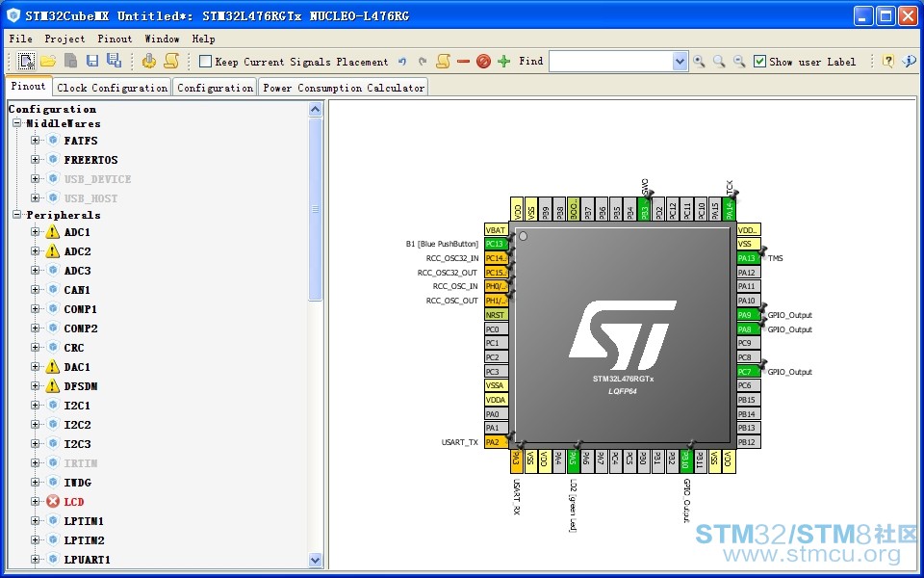Click the PA12 pin on the chip
Viewport: 924px width, 578px height.
(x=749, y=273)
